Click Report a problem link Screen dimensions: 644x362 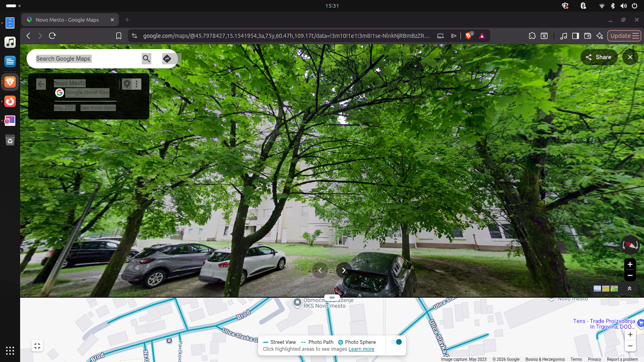[x=622, y=359]
